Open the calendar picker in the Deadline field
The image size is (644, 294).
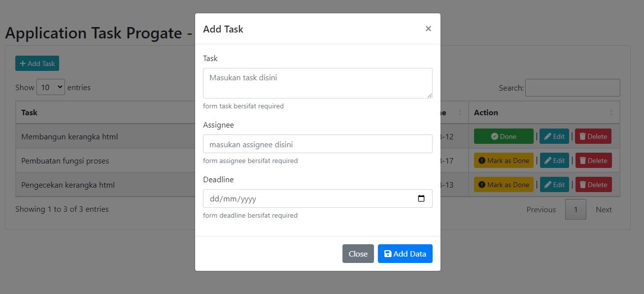(x=421, y=198)
